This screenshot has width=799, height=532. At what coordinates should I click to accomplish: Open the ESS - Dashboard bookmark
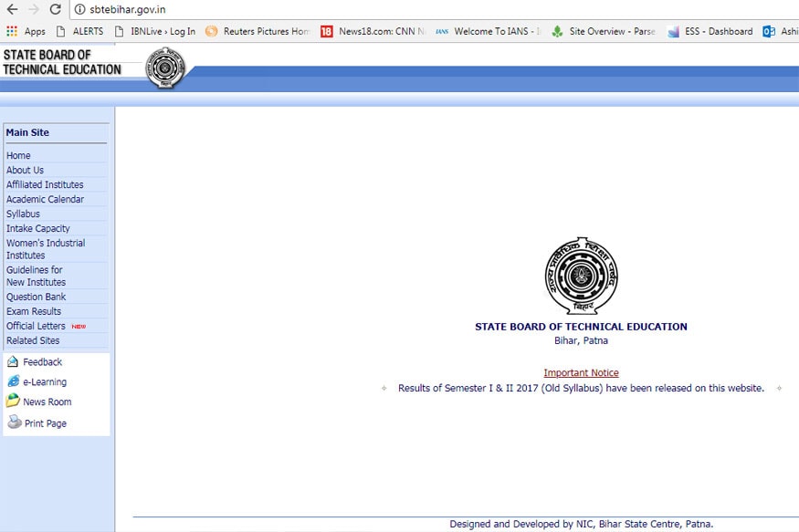tap(710, 31)
